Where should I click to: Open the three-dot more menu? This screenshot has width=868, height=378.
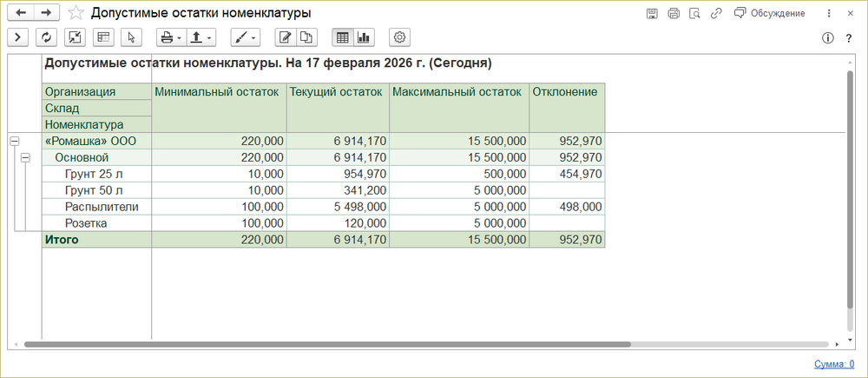tap(829, 13)
